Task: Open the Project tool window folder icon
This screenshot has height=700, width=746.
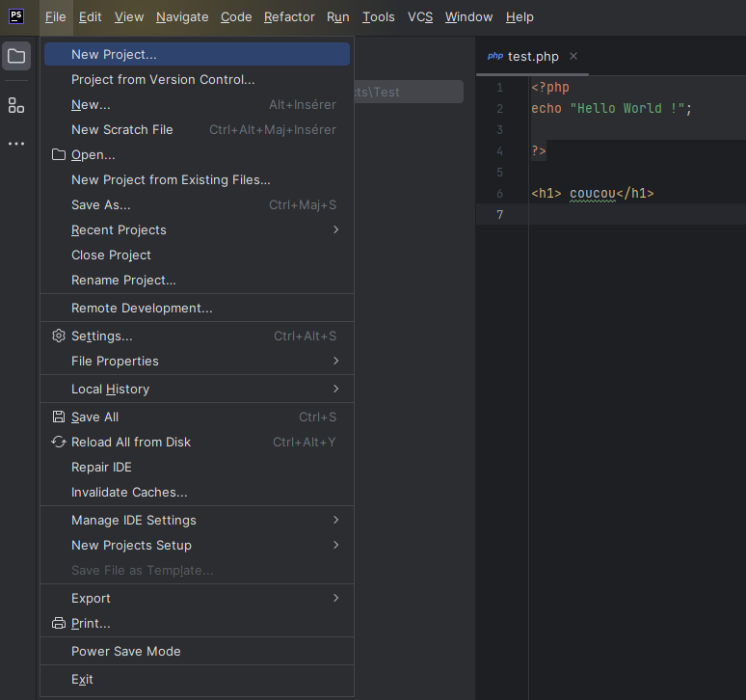Action: (16, 56)
